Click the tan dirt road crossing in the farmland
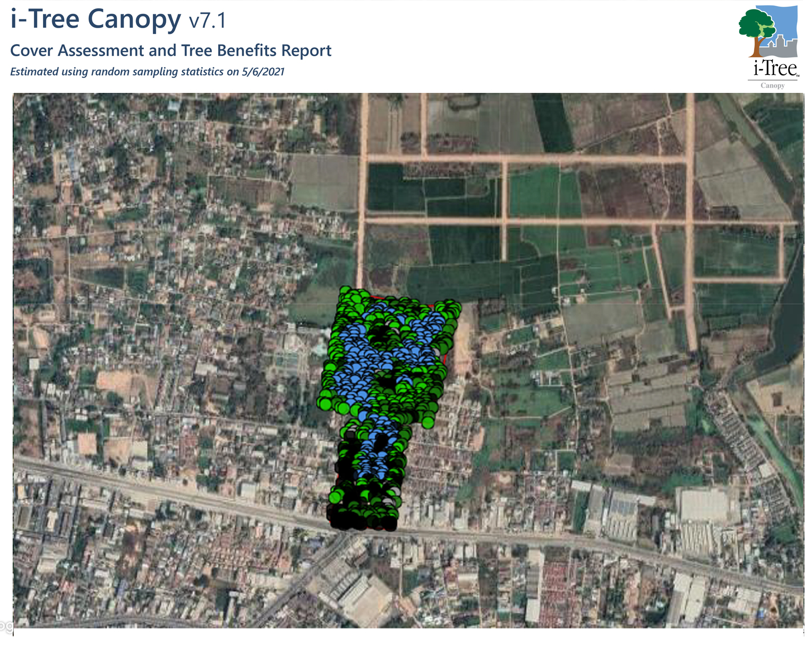The height and width of the screenshot is (646, 812). click(504, 220)
